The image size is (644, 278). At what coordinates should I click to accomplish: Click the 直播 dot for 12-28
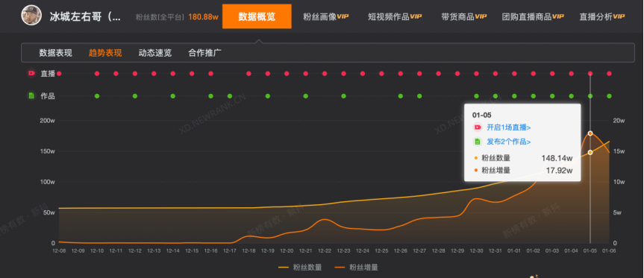click(x=439, y=74)
